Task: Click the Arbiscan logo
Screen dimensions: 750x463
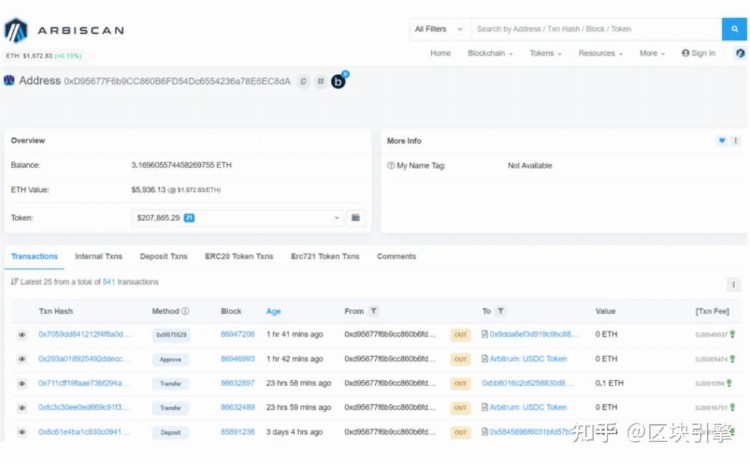Action: coord(64,30)
